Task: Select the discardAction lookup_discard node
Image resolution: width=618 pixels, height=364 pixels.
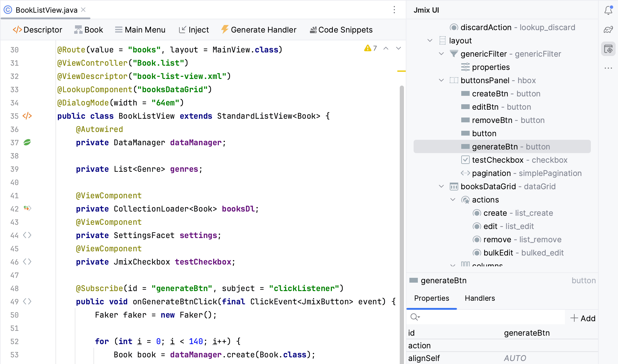Action: (486, 27)
